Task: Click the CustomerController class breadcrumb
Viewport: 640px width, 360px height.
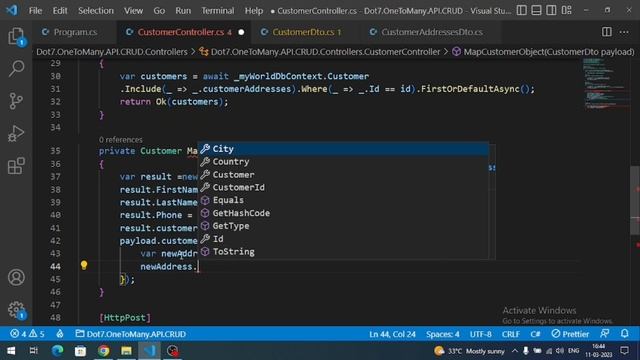Action: [x=320, y=52]
